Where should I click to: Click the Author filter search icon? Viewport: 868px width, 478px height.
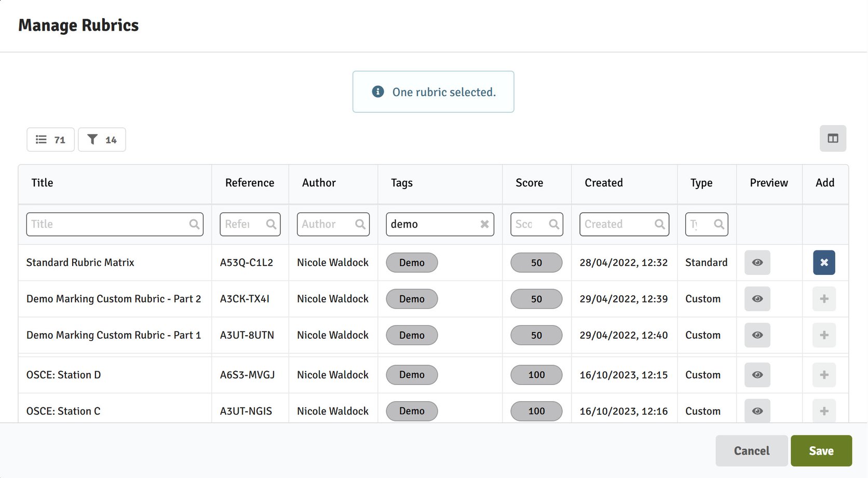click(360, 224)
